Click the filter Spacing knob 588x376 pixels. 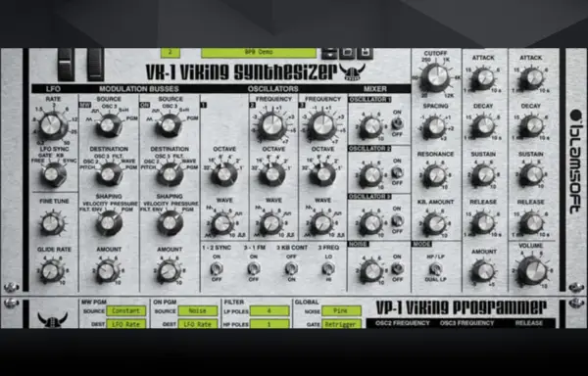(x=436, y=126)
